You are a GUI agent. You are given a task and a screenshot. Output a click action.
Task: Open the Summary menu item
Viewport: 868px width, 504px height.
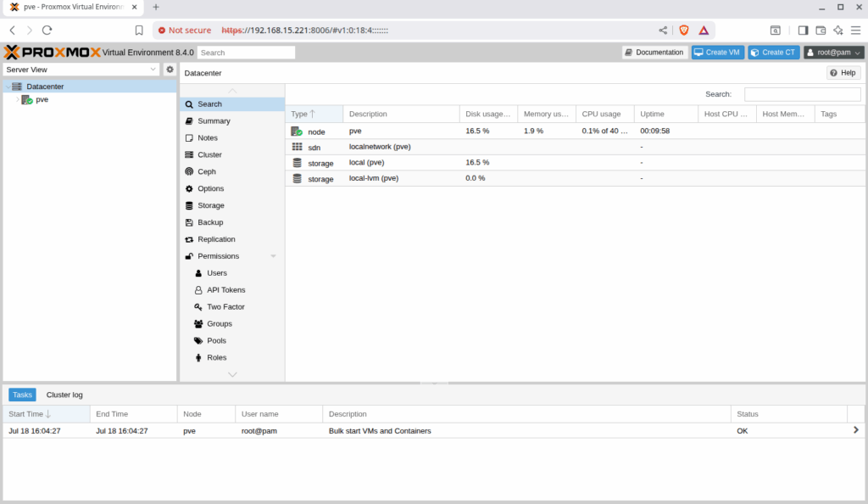(x=232, y=120)
